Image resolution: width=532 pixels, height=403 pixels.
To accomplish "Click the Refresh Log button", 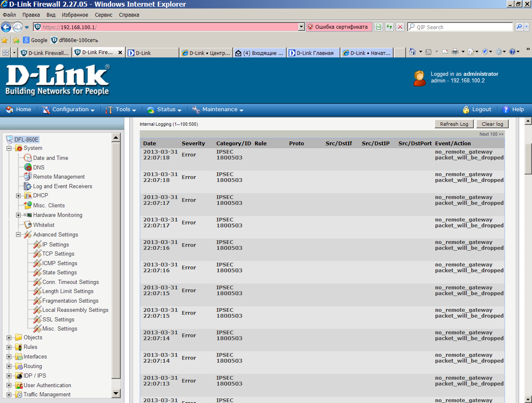I will (x=454, y=124).
